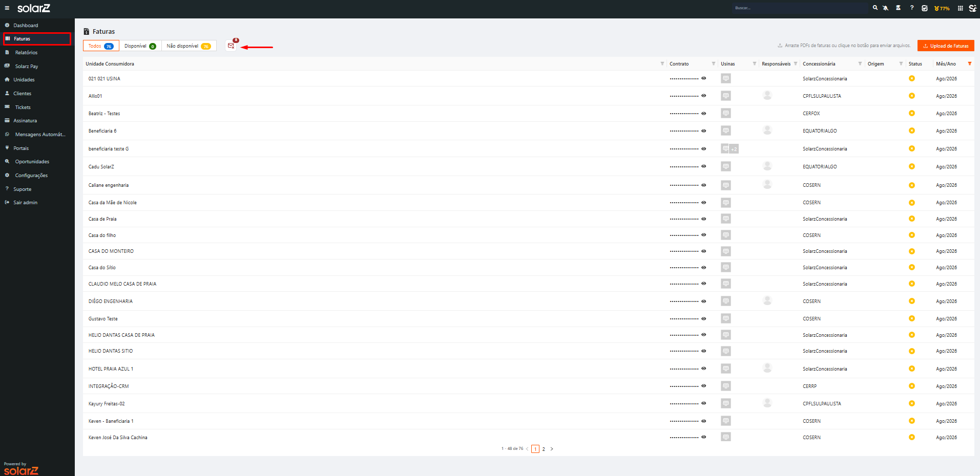Reveal contract for HELIO DANTAS SITIO
The height and width of the screenshot is (476, 980).
pyautogui.click(x=704, y=351)
